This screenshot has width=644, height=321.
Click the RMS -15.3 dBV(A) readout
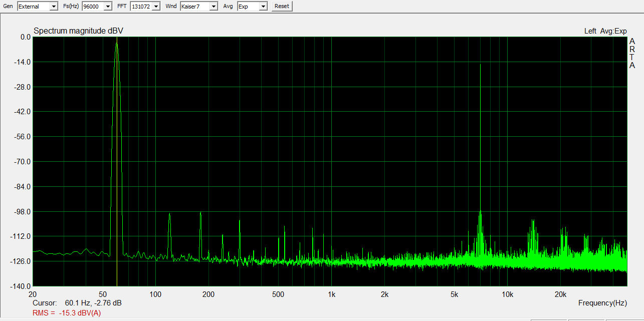click(67, 313)
